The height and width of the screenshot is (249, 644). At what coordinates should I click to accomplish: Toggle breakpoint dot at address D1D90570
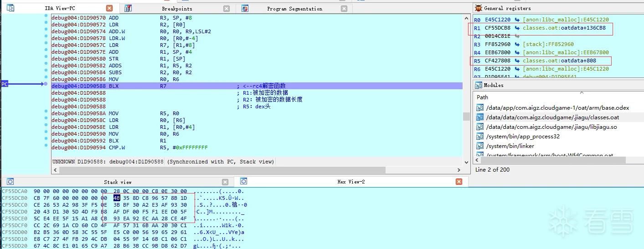(46, 16)
